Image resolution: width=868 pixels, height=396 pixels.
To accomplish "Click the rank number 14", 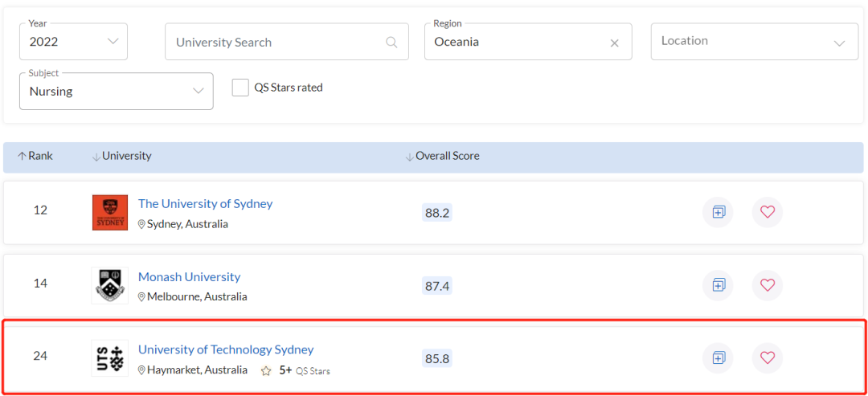I will [x=40, y=284].
